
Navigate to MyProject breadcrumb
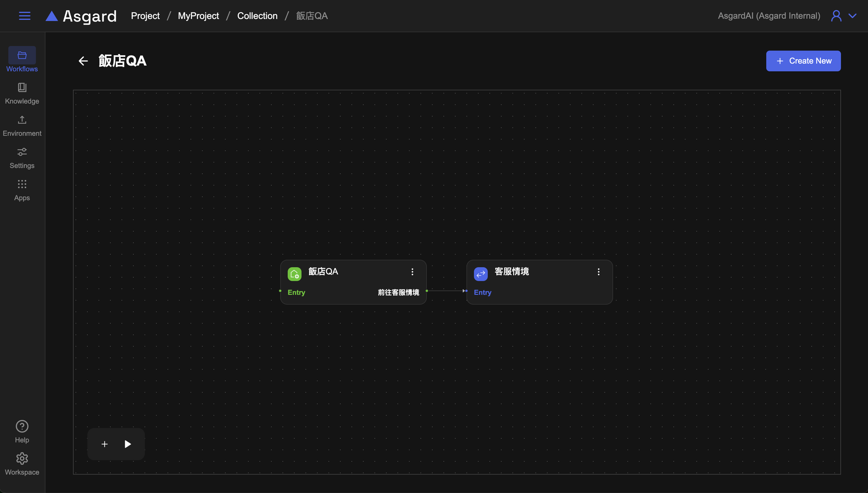[198, 16]
